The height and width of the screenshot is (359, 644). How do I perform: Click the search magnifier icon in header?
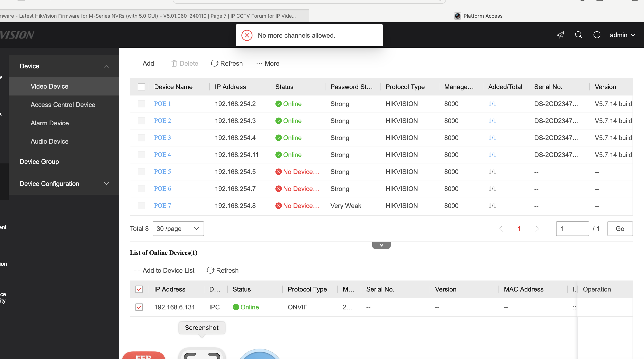(x=578, y=35)
